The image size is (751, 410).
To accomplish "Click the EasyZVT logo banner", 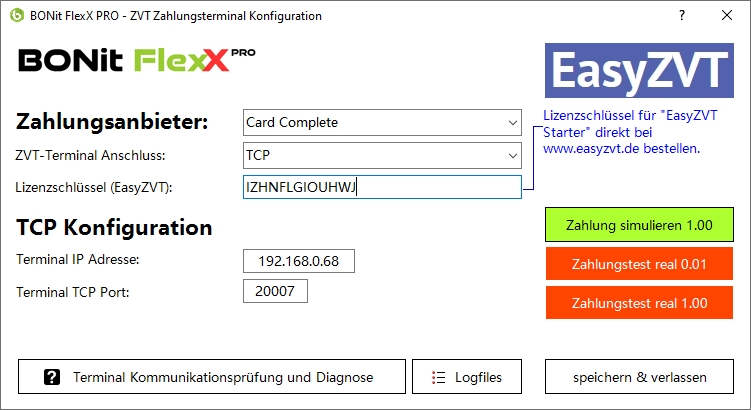I will 639,70.
